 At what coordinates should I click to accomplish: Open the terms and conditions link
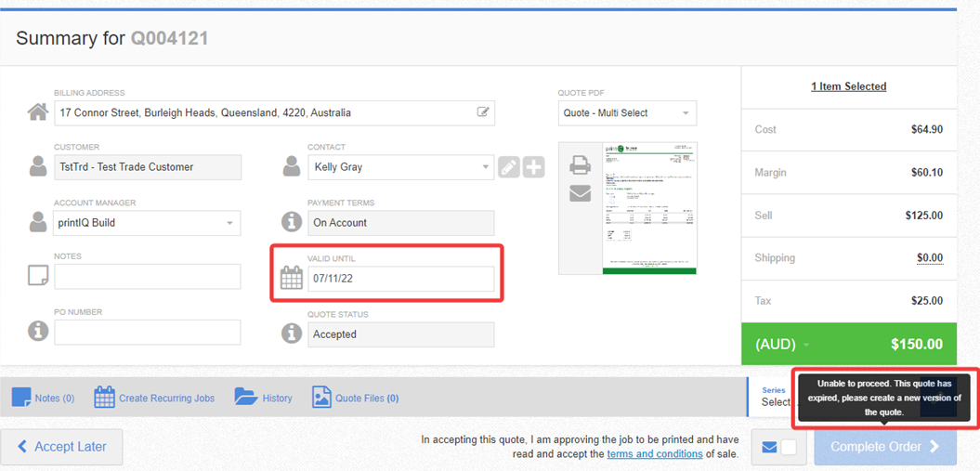coord(655,453)
